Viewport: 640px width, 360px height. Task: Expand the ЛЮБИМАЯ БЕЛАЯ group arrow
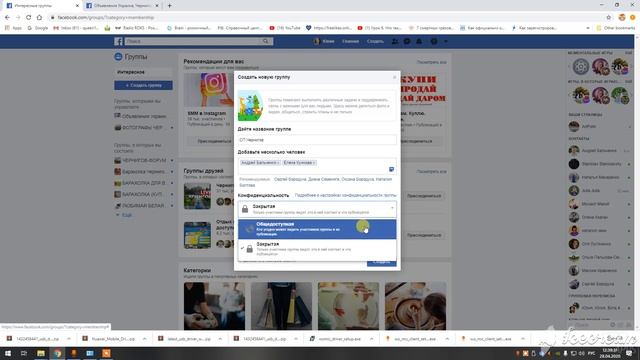coord(171,206)
